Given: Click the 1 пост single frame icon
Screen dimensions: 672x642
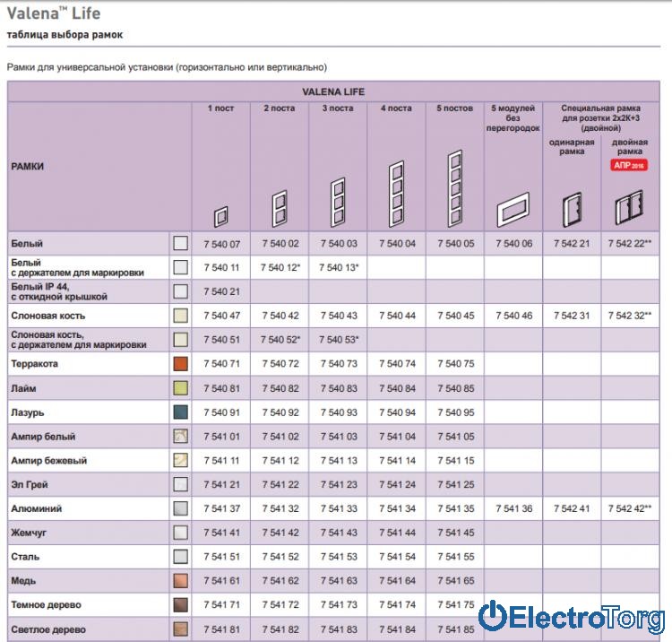Looking at the screenshot, I should pyautogui.click(x=220, y=216).
